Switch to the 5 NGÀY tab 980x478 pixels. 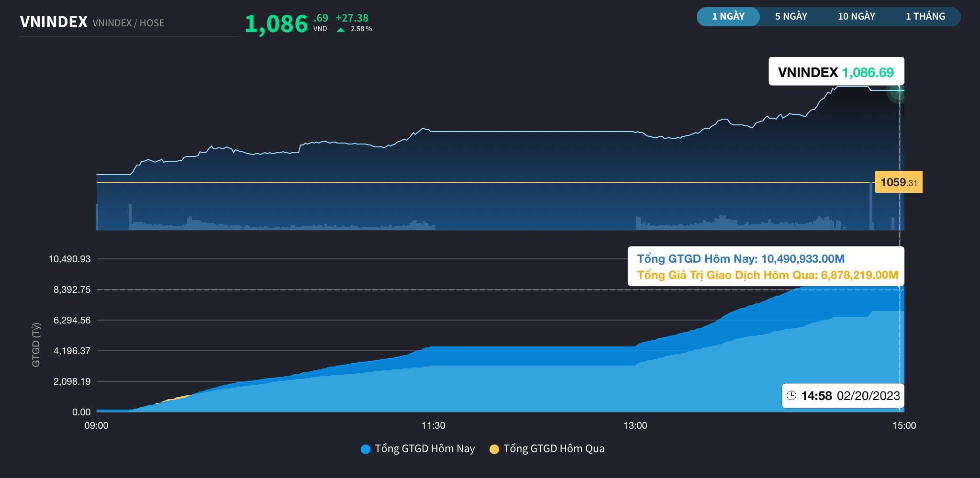791,17
